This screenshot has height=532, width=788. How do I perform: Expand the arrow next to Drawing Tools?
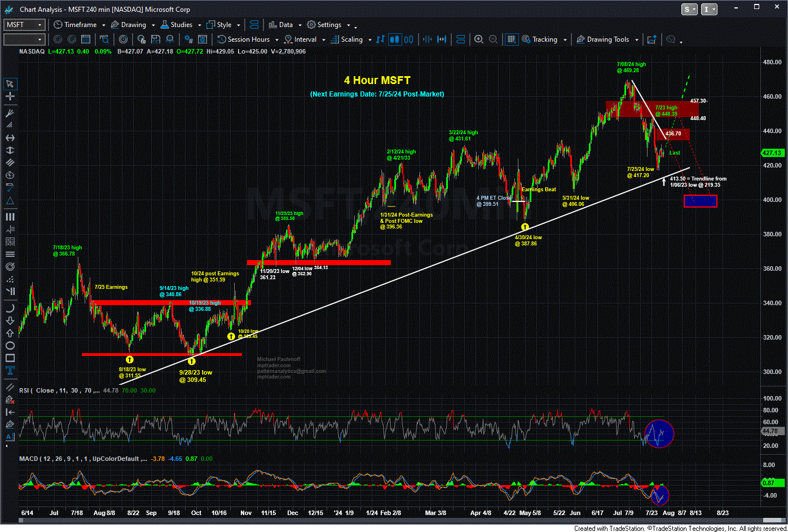coord(637,40)
